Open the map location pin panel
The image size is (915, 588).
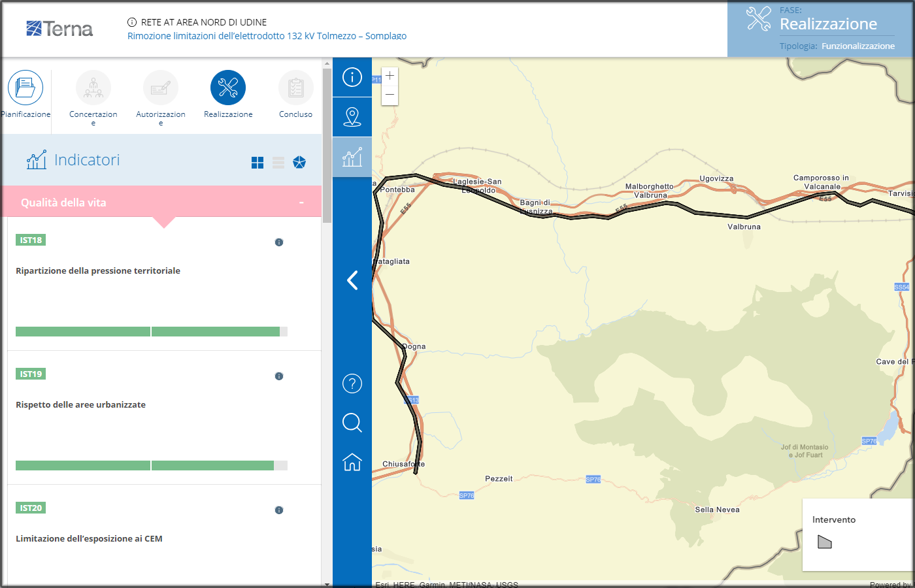click(x=352, y=117)
